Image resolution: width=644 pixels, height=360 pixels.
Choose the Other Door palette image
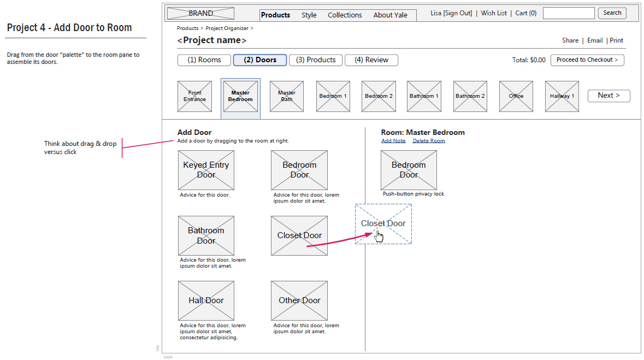pos(299,300)
